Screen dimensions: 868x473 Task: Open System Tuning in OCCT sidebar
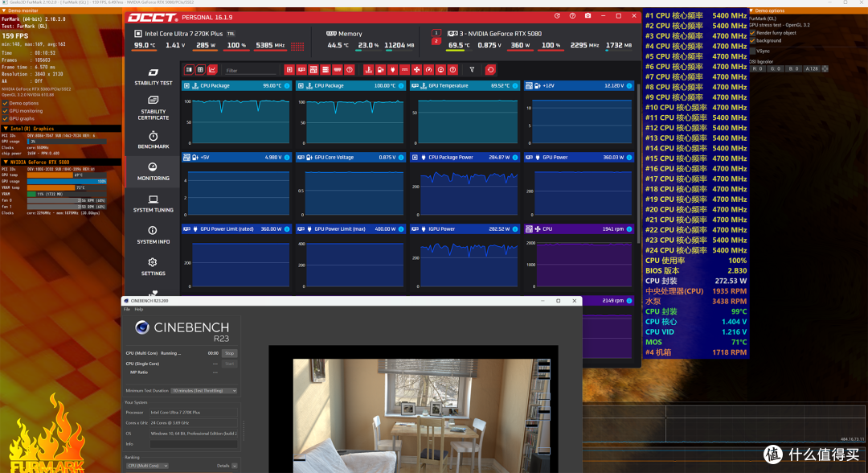tap(153, 204)
